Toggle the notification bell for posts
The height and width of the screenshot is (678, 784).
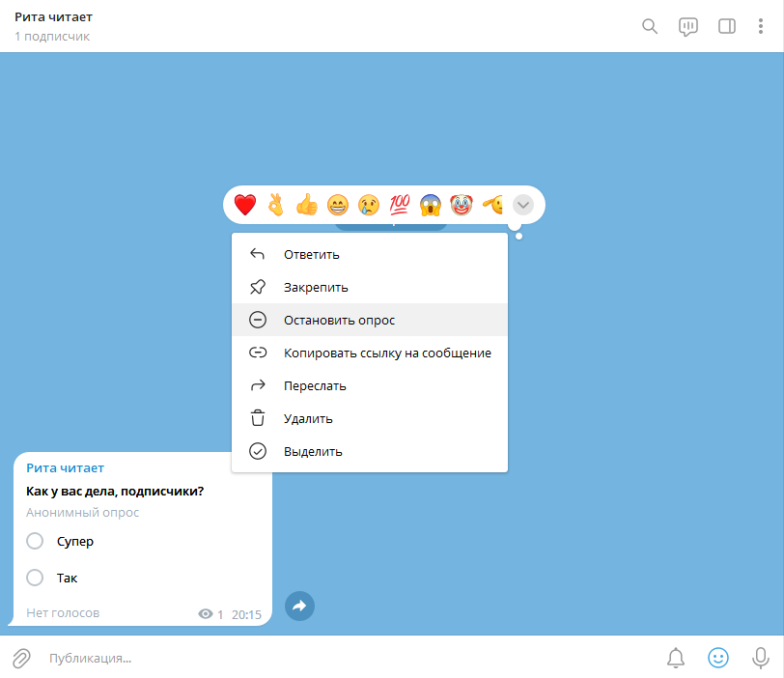[676, 658]
